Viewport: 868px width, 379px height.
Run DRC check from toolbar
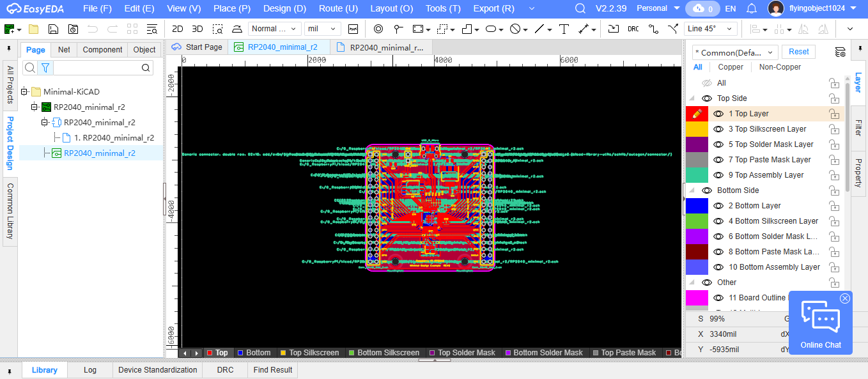633,29
